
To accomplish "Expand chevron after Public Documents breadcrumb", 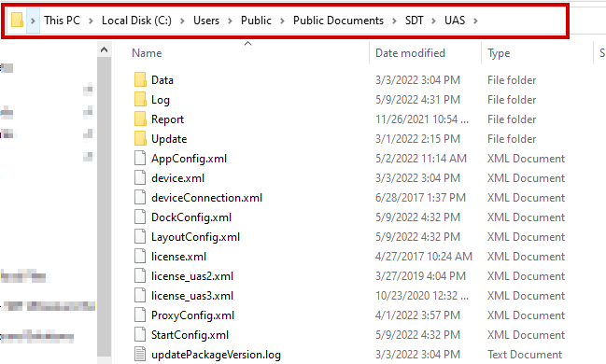I will [395, 21].
